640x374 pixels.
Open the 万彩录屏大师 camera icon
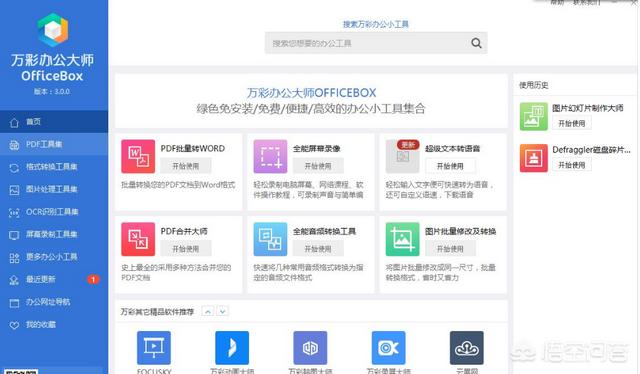[389, 348]
